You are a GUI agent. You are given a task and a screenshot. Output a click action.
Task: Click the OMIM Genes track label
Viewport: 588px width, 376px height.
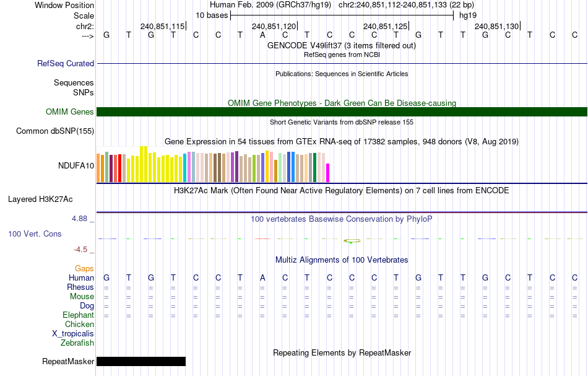[x=69, y=112]
